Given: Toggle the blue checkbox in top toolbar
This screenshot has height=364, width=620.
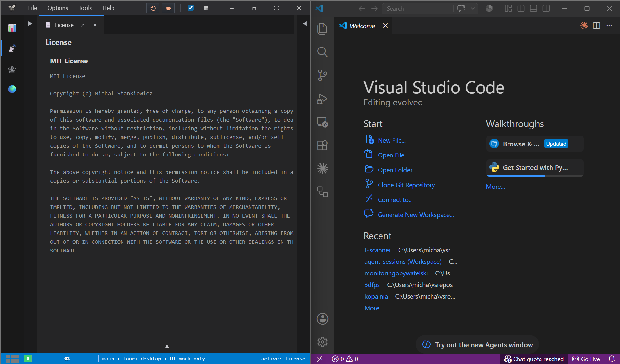Looking at the screenshot, I should [x=191, y=8].
